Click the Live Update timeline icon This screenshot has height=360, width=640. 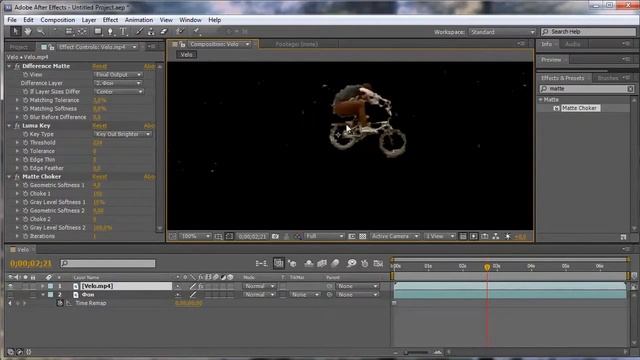(279, 263)
